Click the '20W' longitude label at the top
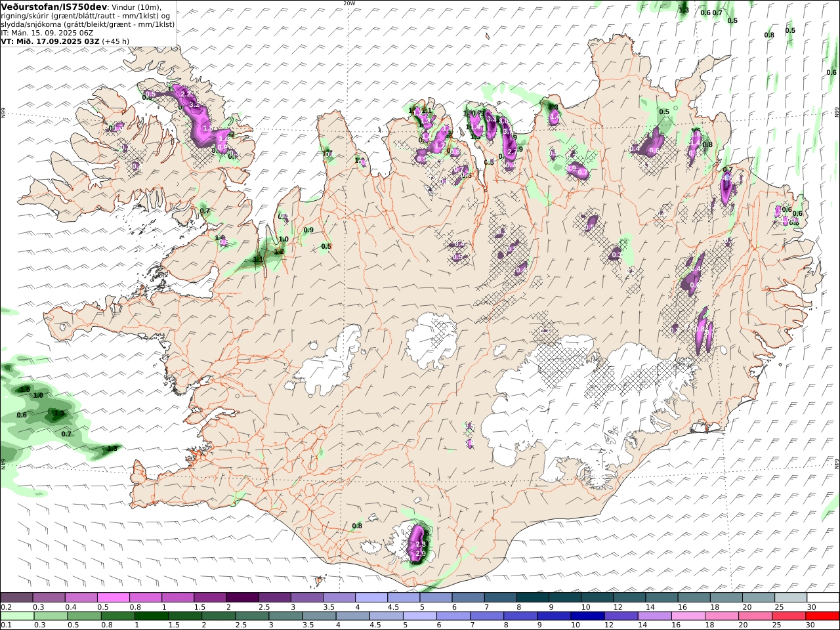This screenshot has width=840, height=630. coord(348,3)
